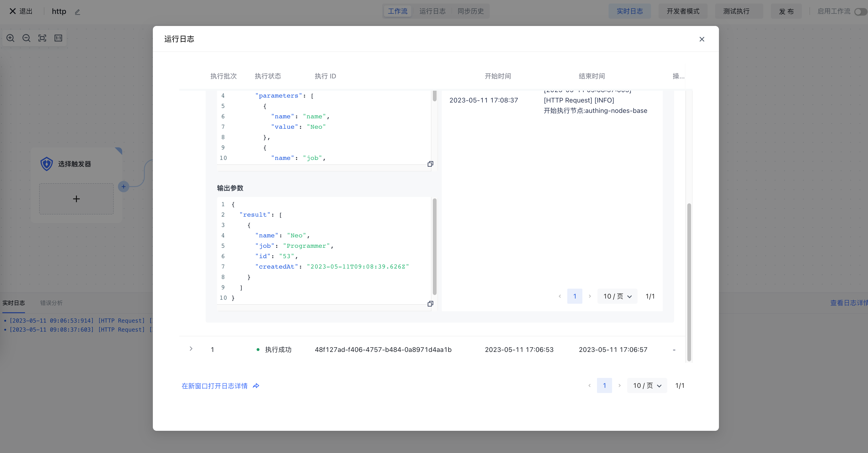This screenshot has width=868, height=453.
Task: Click the fit-to-screen canvas icon
Action: click(x=42, y=38)
